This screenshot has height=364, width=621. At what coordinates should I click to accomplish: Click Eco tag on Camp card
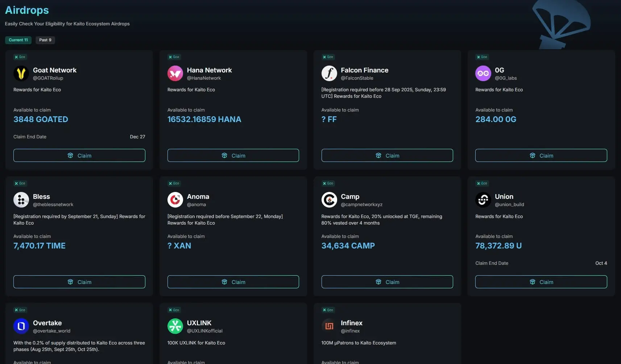(x=328, y=183)
